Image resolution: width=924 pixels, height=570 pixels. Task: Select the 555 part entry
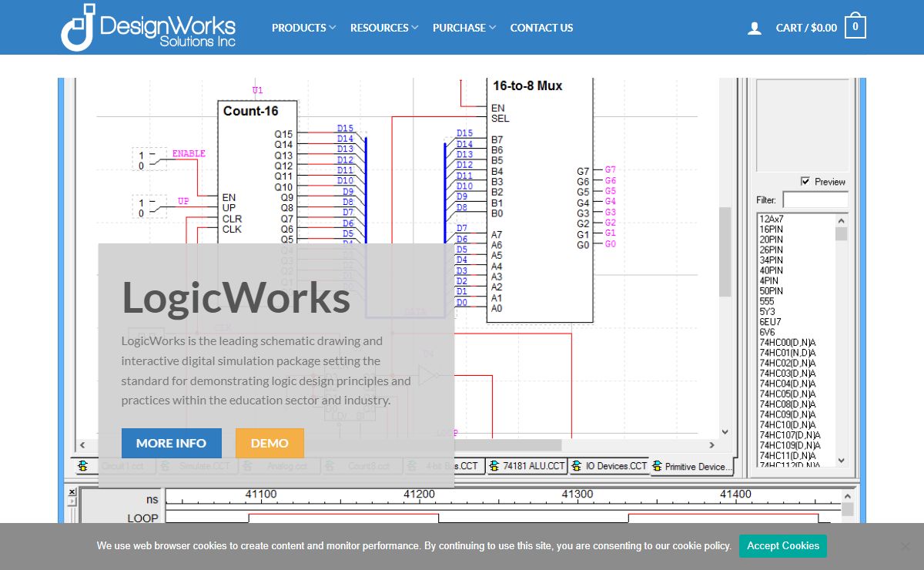767,301
